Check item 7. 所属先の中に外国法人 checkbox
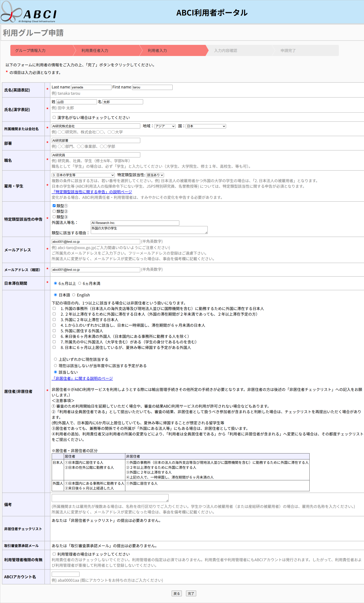 (54, 342)
